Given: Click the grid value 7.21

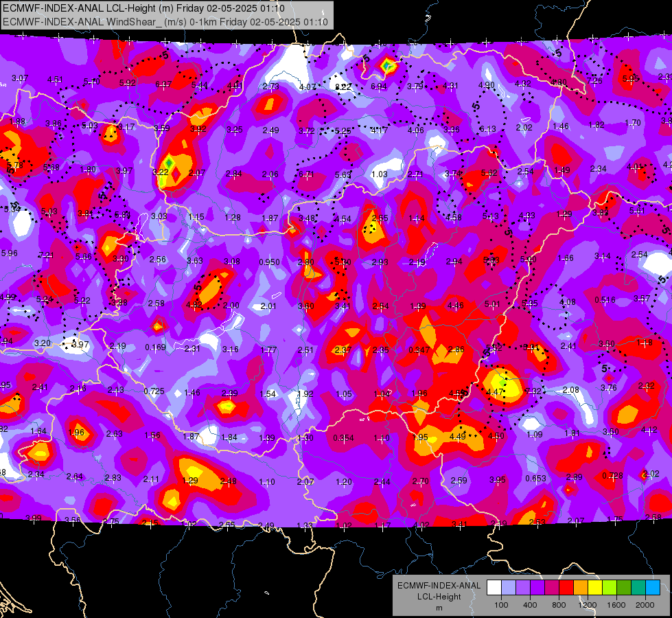Looking at the screenshot, I should [x=46, y=255].
